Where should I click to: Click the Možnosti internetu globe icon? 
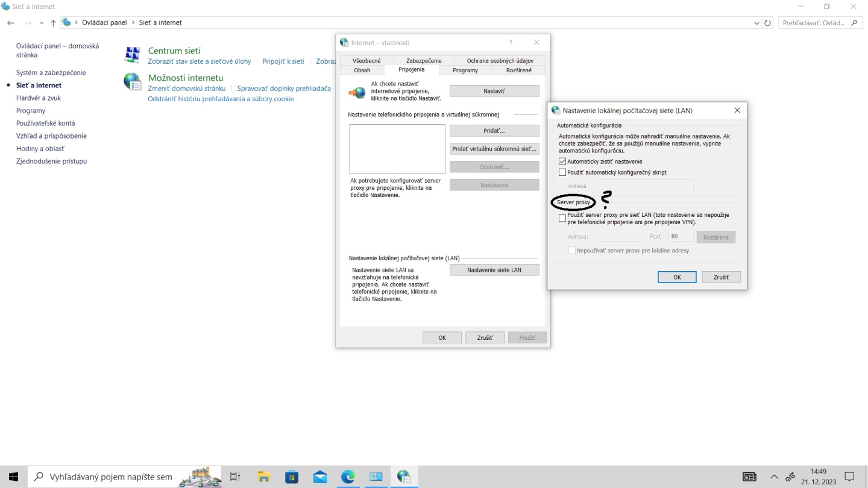[132, 81]
